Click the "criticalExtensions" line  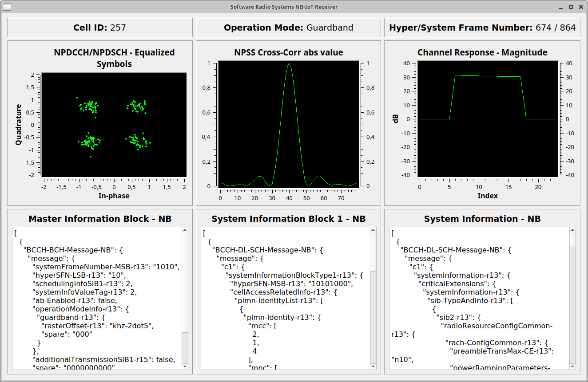coord(457,284)
